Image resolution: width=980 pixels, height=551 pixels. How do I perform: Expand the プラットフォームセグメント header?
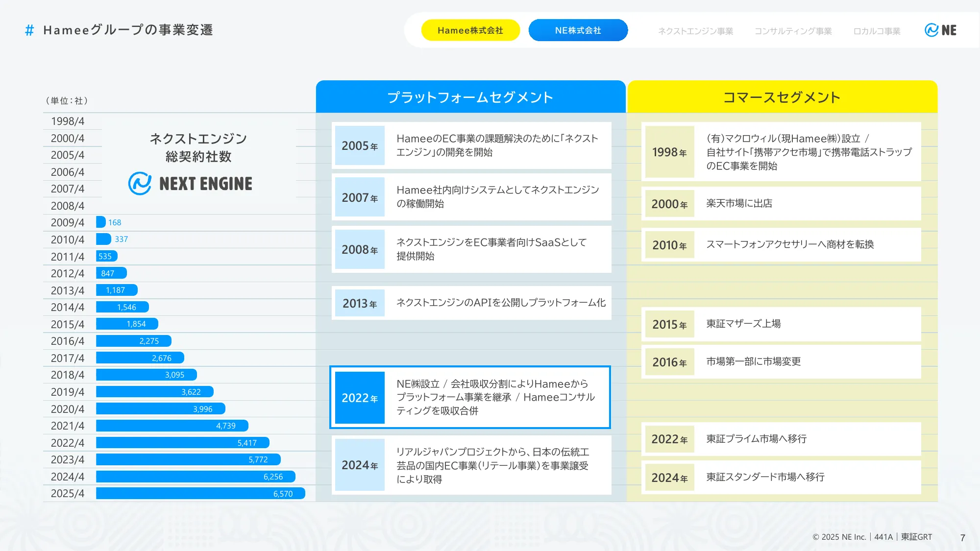[x=470, y=97]
